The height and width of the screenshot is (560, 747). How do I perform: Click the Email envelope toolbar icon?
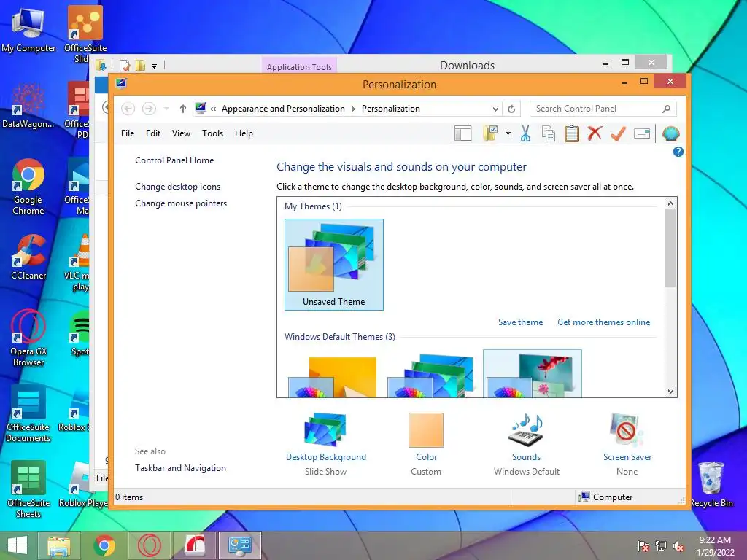(642, 134)
